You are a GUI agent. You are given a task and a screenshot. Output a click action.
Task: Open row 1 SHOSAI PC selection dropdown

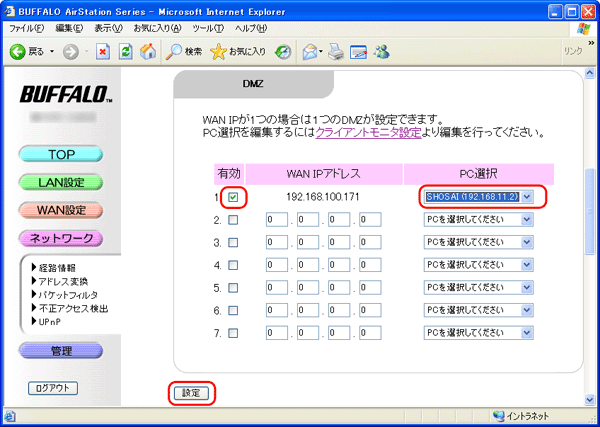pos(478,197)
